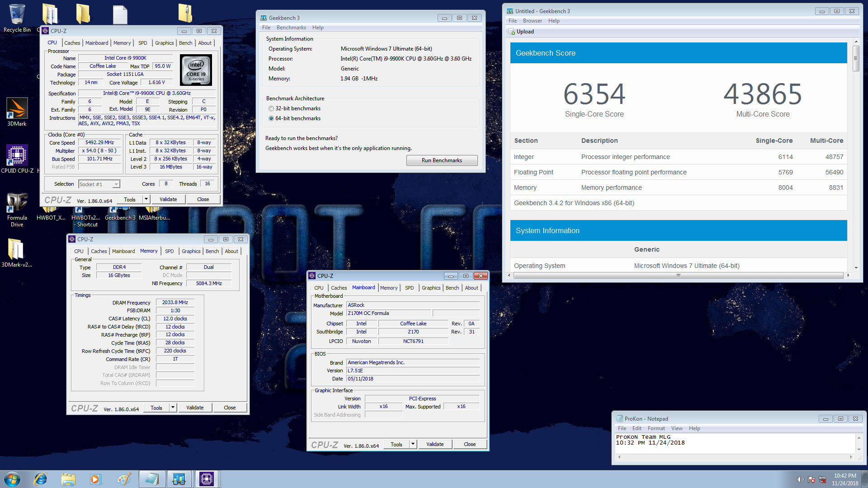Screen dimensions: 868x488
Task: Open the Formula Drive desktop icon
Action: [x=17, y=209]
